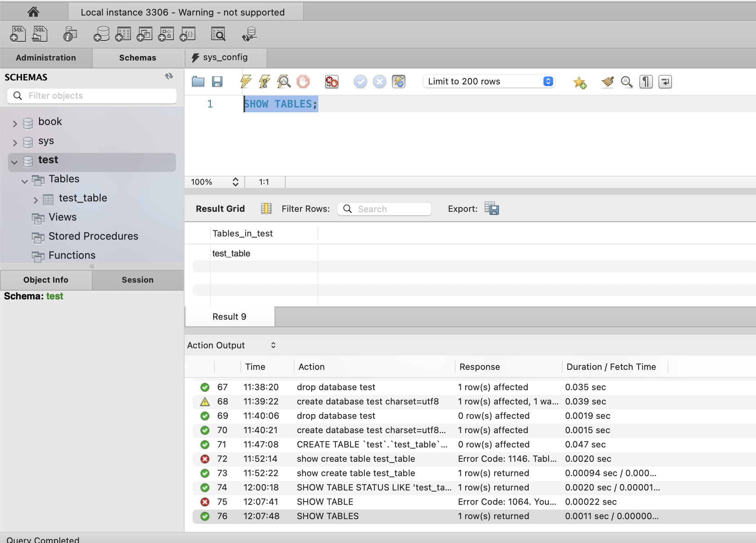Save the script with the floppy disk icon
Viewport: 756px width, 543px height.
pyautogui.click(x=217, y=82)
